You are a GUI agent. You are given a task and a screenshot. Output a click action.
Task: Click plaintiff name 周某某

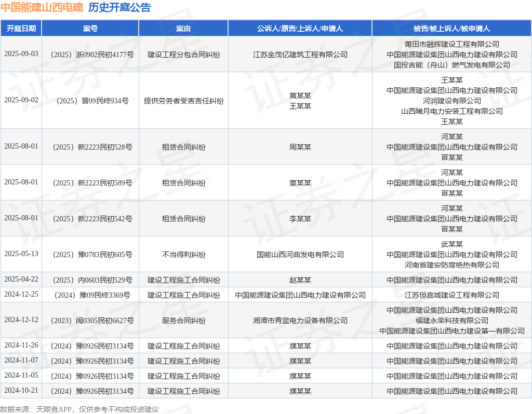click(x=300, y=147)
